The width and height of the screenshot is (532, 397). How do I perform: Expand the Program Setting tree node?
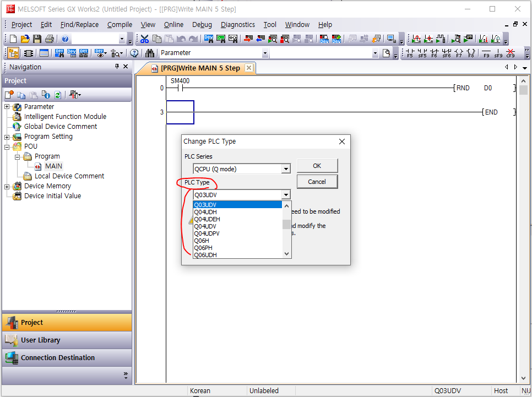7,137
